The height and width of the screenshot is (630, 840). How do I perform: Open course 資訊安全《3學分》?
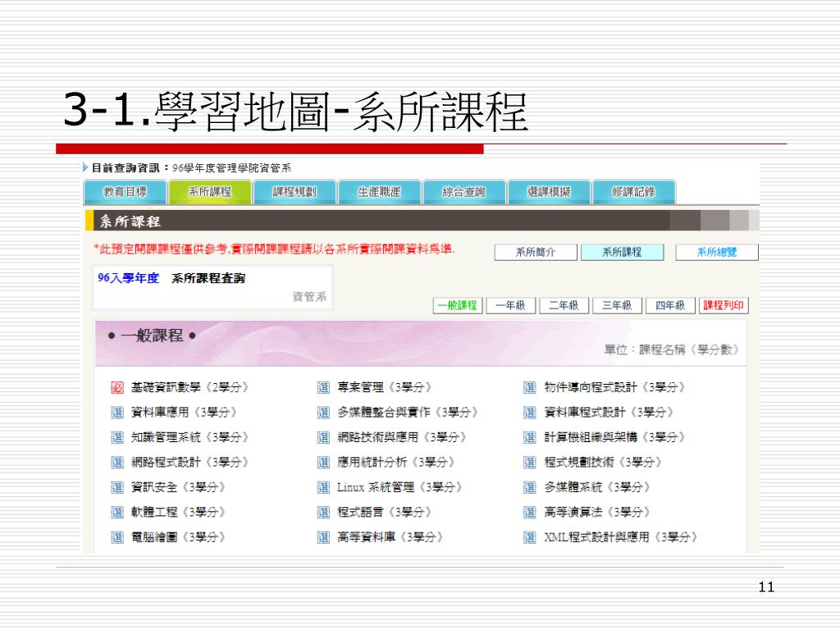[178, 487]
